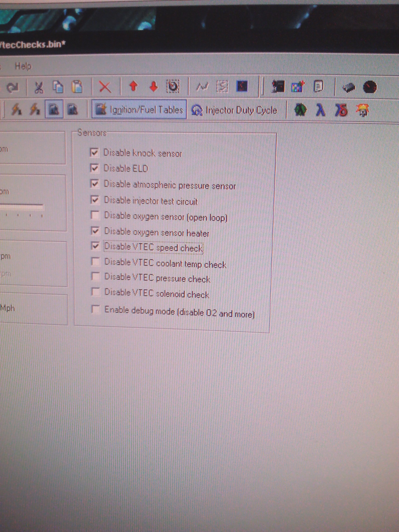This screenshot has width=399, height=532.
Task: Click the line graph icon
Action: (202, 87)
